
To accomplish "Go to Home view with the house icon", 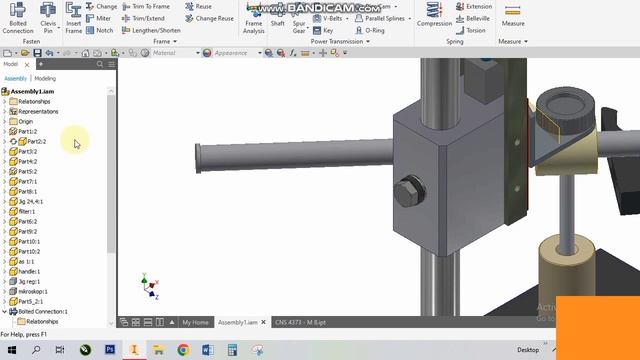I will (85, 53).
